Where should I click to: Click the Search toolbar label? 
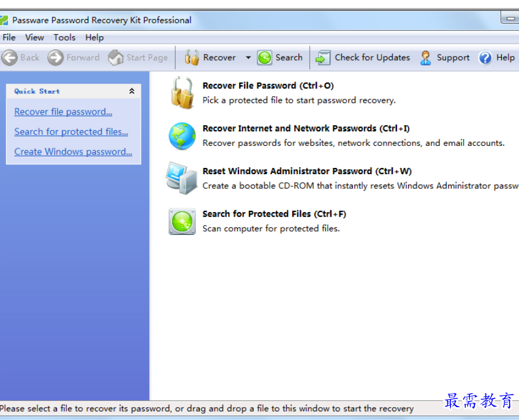(x=289, y=58)
